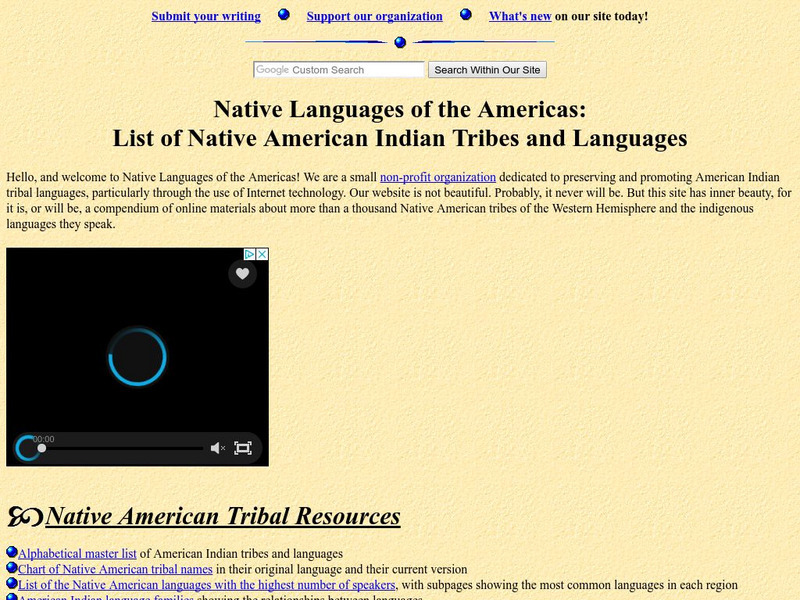Click the heart reaction icon on the video ad
Screen dimensions: 800x600
[x=240, y=272]
